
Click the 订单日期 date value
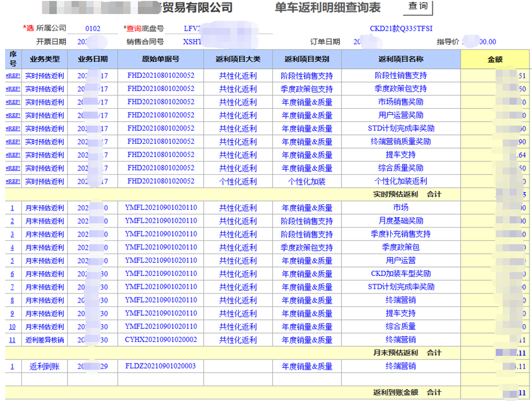click(x=367, y=41)
